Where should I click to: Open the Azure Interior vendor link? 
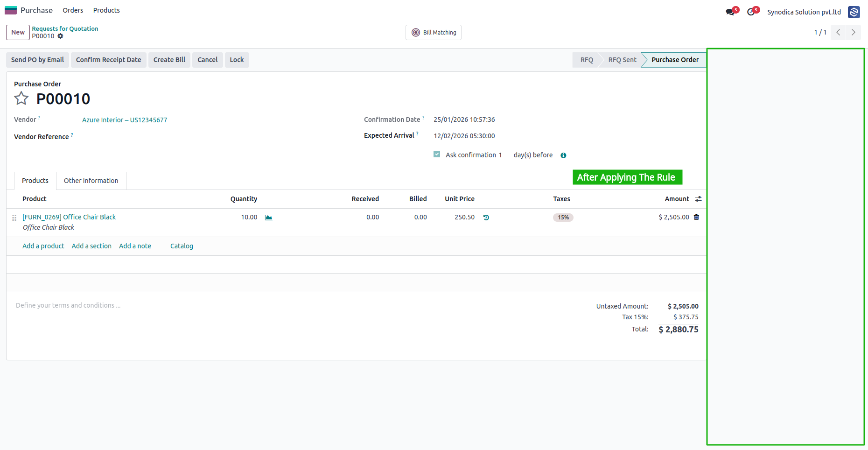pyautogui.click(x=125, y=120)
